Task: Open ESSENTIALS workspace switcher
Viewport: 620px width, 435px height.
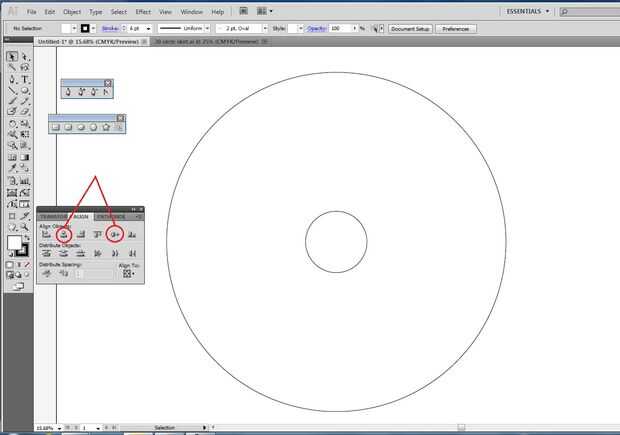Action: [x=528, y=11]
